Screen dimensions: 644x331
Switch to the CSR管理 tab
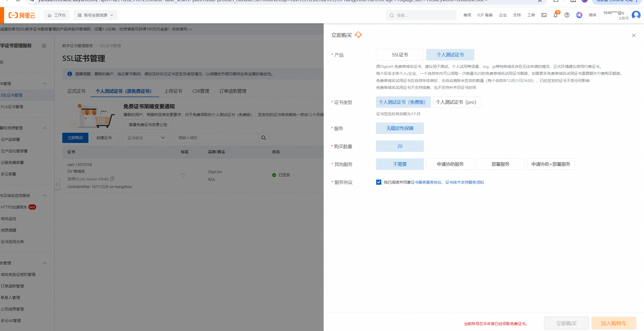pyautogui.click(x=201, y=91)
